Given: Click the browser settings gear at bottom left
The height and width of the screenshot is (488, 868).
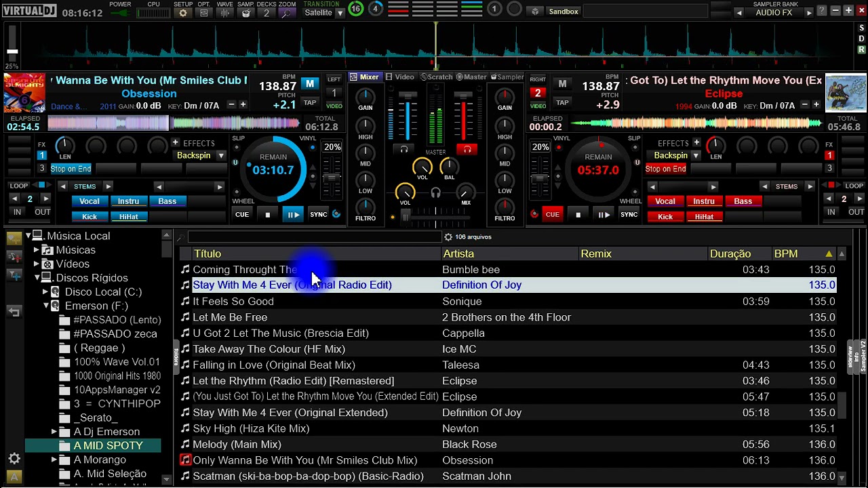Looking at the screenshot, I should click(x=14, y=459).
